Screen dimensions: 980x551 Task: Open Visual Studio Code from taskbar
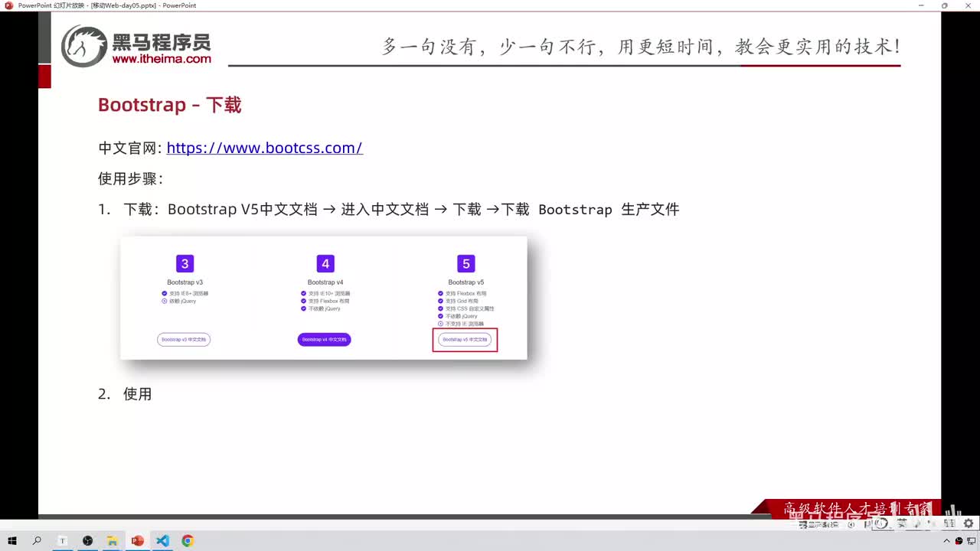pyautogui.click(x=162, y=540)
